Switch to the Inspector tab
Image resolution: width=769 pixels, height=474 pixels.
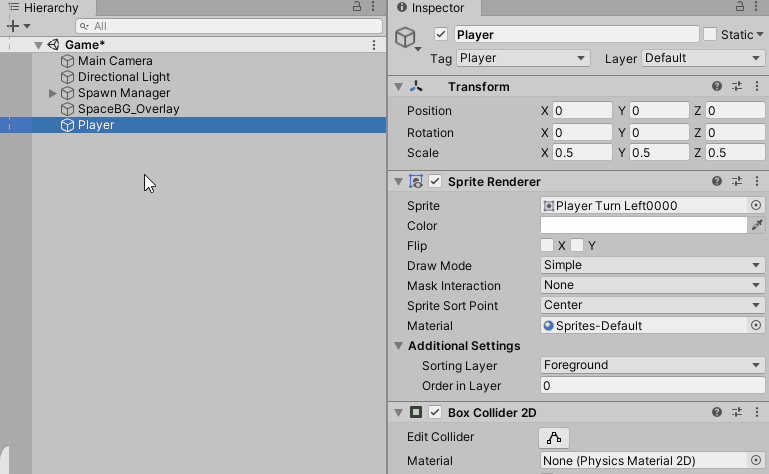(435, 7)
